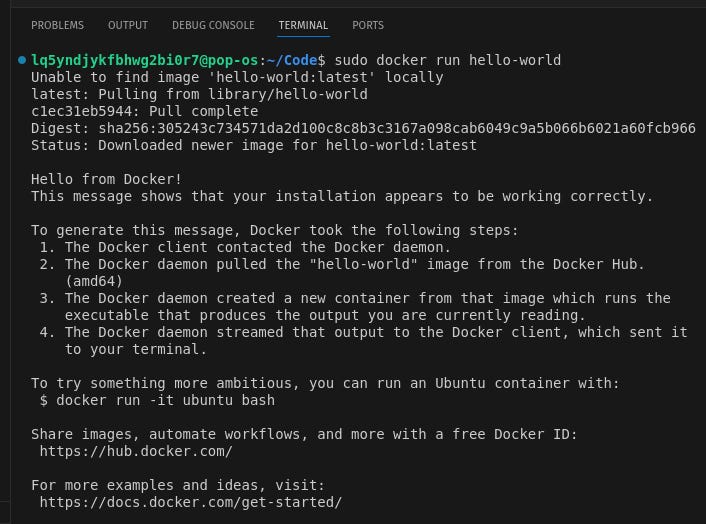Click the username@pop-os prompt text
706x524 pixels.
pyautogui.click(x=145, y=60)
